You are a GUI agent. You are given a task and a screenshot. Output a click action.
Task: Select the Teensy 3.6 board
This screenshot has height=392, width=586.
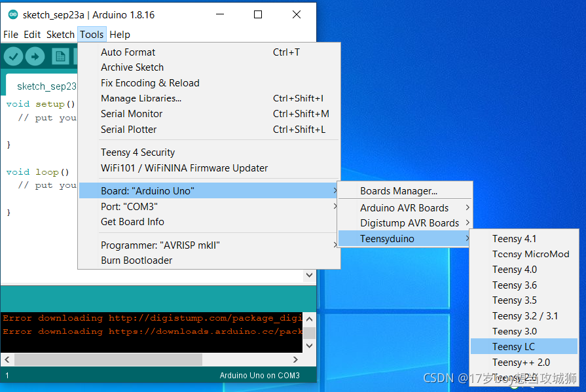524,285
